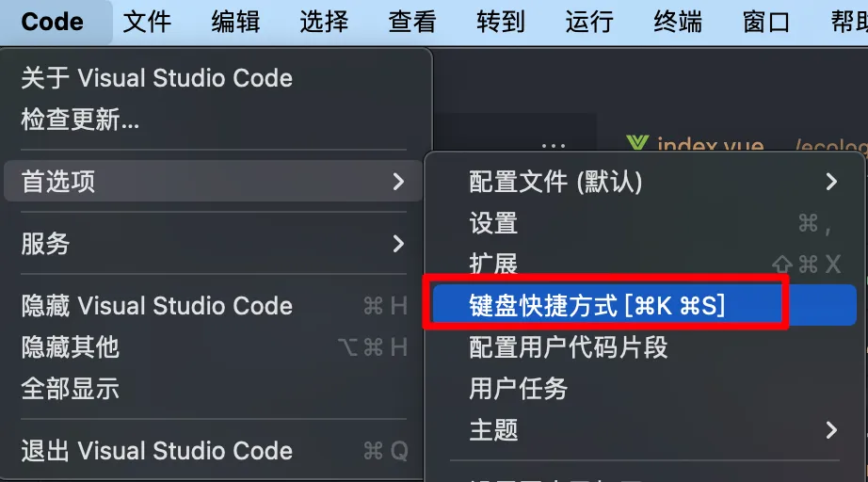Open the 编辑 menu in menu bar

pyautogui.click(x=235, y=23)
